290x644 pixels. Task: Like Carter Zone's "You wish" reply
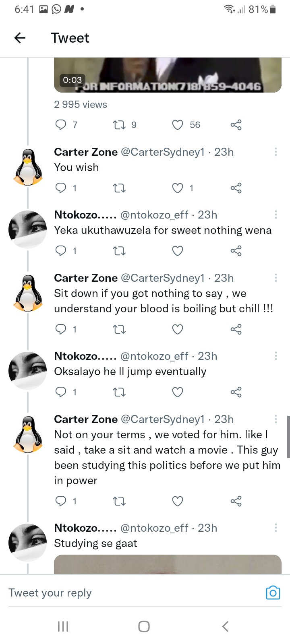click(x=178, y=188)
